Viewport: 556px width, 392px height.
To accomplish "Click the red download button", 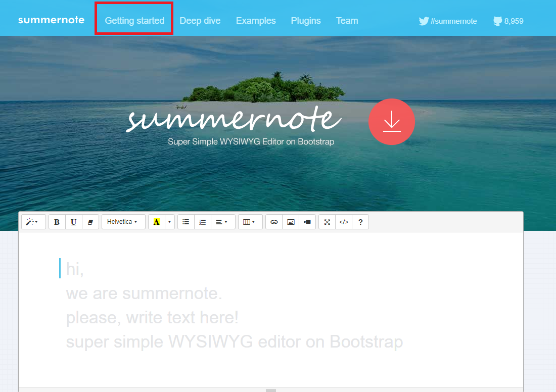I will pos(391,122).
